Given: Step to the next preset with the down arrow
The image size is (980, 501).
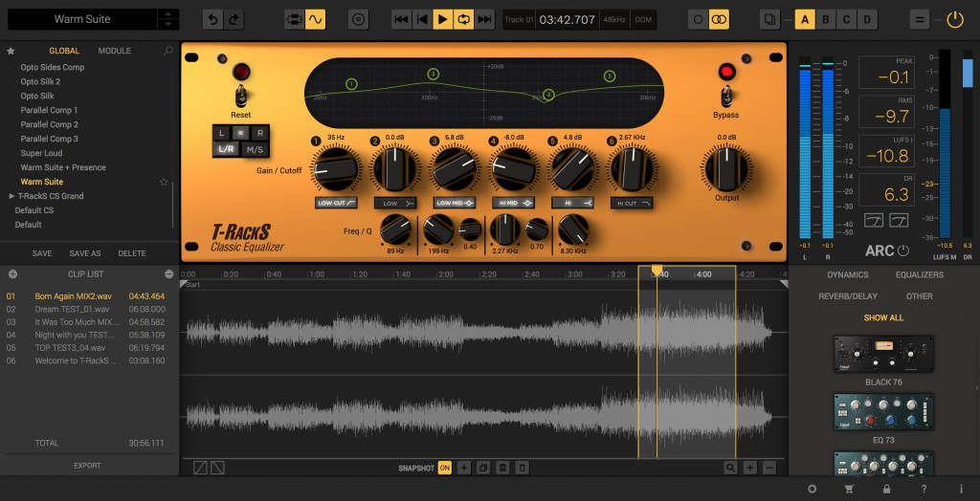Looking at the screenshot, I should coord(167,24).
